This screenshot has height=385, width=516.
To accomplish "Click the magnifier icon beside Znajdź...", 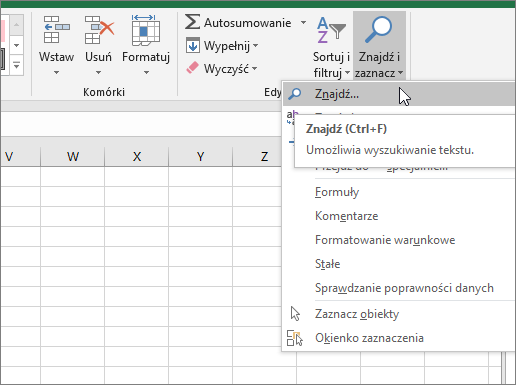I will point(294,94).
